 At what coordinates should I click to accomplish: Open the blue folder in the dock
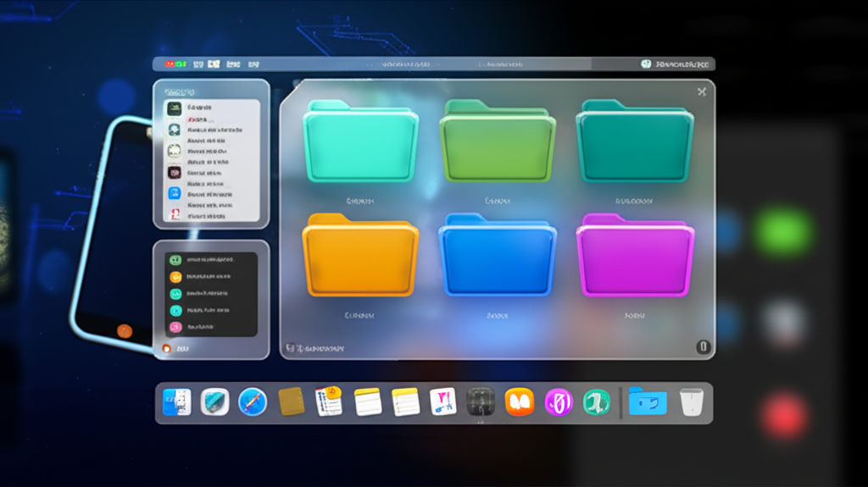648,401
